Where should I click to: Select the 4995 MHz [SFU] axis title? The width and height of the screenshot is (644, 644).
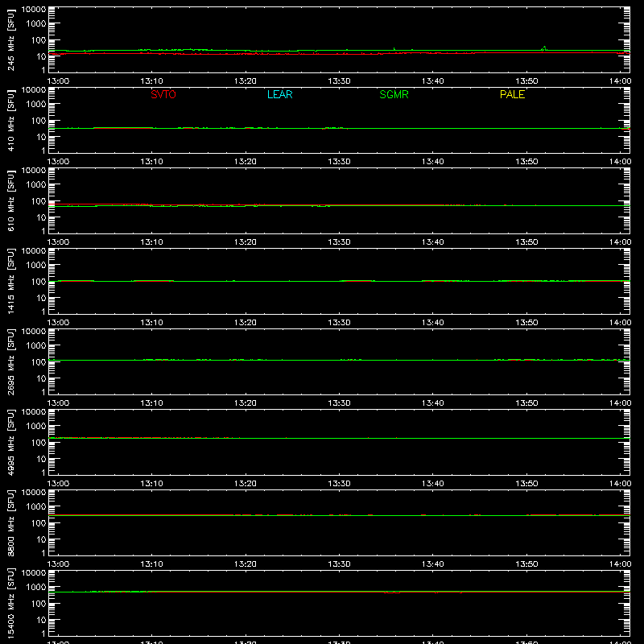[11, 442]
